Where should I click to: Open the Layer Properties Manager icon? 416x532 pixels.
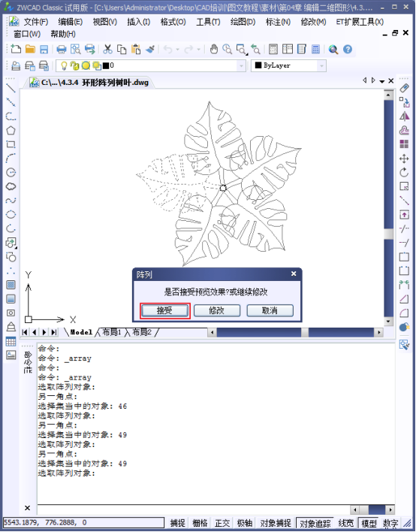[16, 65]
